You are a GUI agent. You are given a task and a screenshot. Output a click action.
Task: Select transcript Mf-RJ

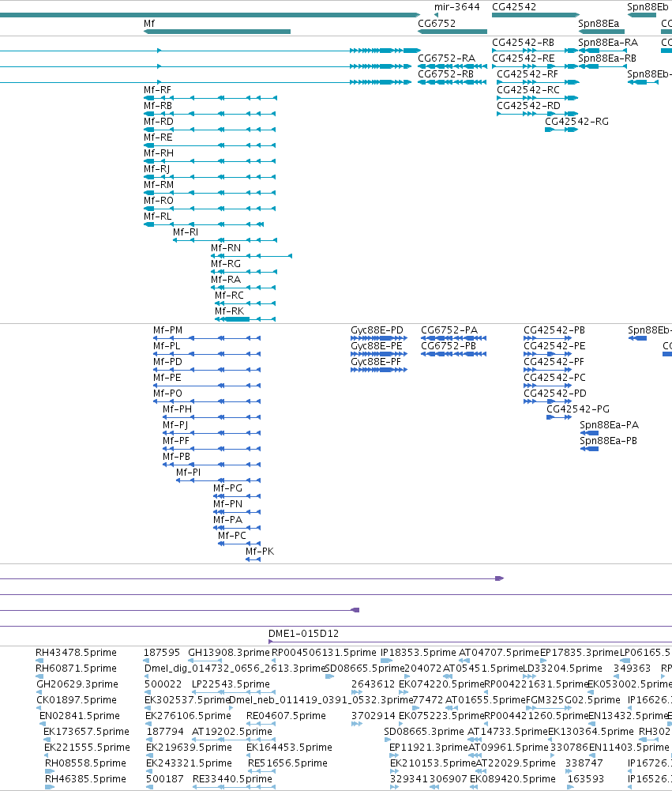157,169
